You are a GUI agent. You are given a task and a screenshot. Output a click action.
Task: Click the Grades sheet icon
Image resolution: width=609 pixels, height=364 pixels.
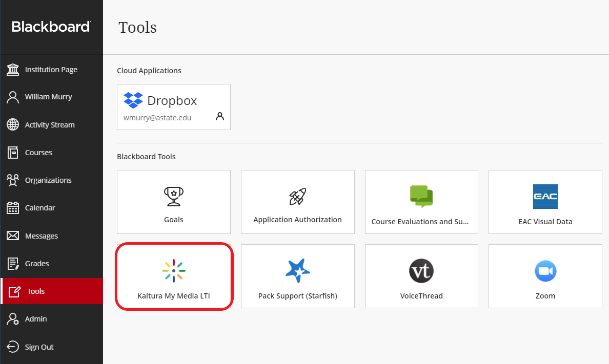pos(13,264)
